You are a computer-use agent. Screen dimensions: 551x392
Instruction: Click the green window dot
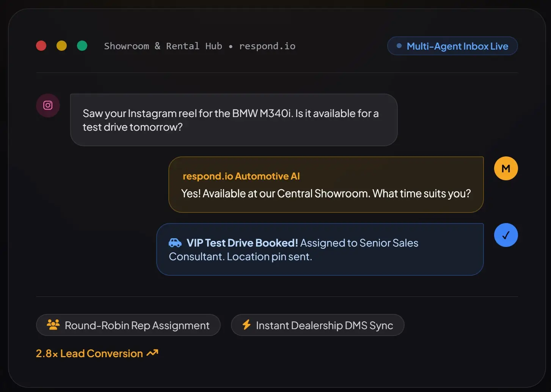pos(82,46)
